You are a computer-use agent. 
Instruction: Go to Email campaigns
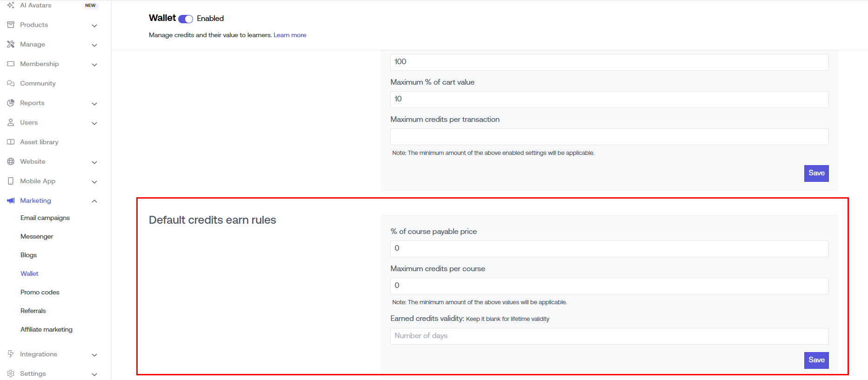(x=45, y=218)
